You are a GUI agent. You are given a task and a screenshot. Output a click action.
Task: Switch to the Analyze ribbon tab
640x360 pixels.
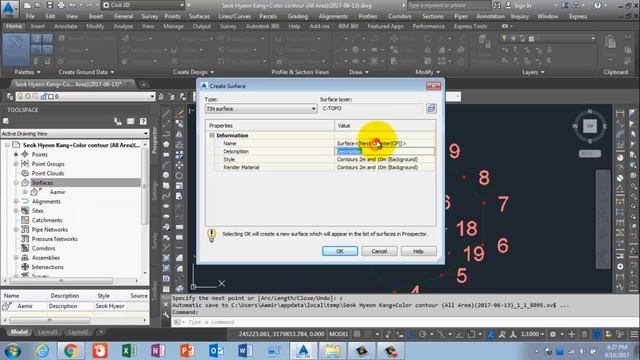coord(123,26)
